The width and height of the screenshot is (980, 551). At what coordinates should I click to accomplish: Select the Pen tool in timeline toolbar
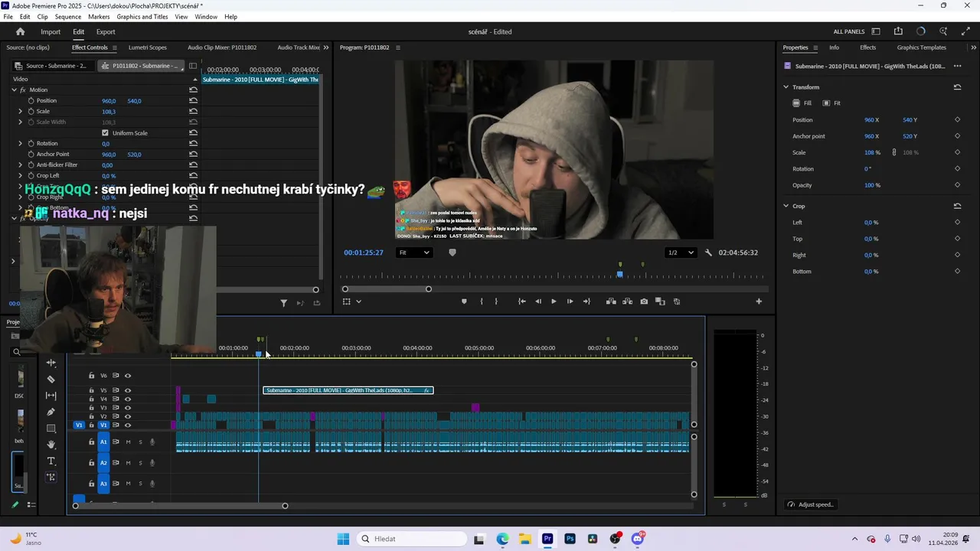pyautogui.click(x=51, y=412)
